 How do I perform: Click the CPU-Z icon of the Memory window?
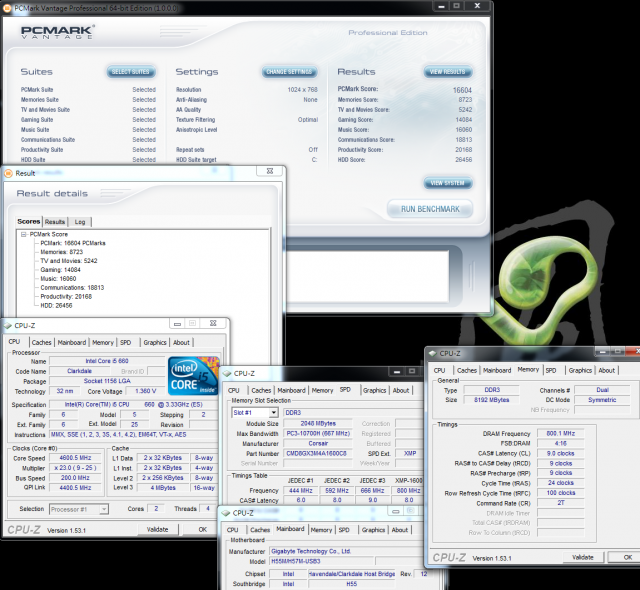click(x=433, y=353)
